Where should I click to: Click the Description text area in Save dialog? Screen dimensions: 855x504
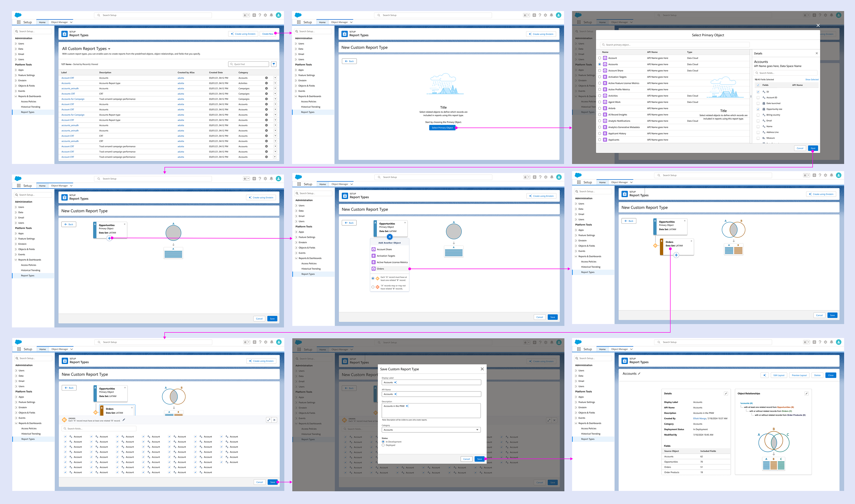tap(431, 411)
